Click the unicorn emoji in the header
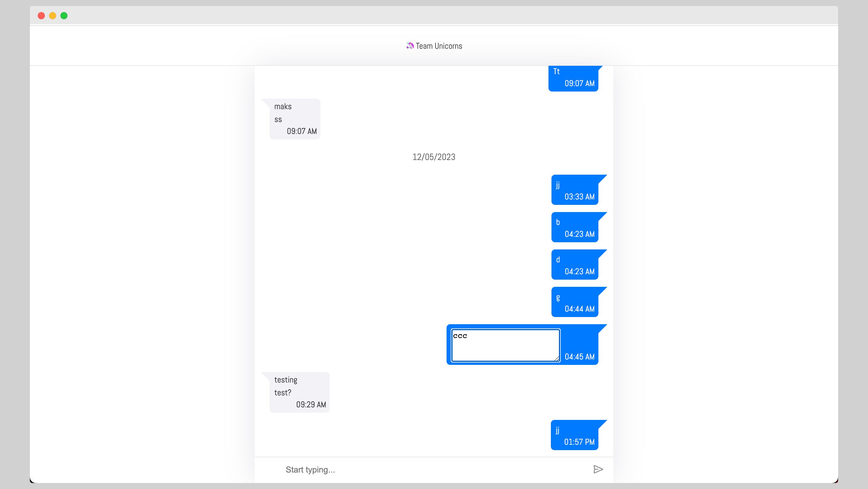Viewport: 868px width, 489px height. [410, 45]
